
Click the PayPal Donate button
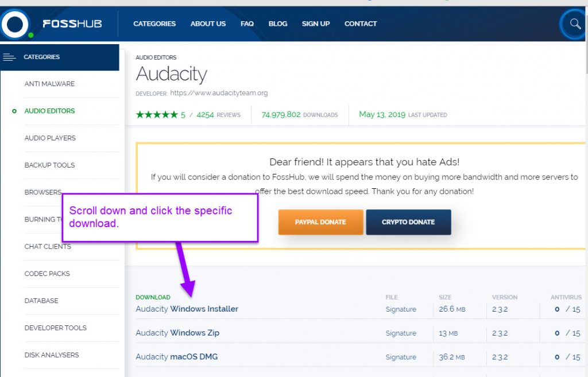point(320,222)
